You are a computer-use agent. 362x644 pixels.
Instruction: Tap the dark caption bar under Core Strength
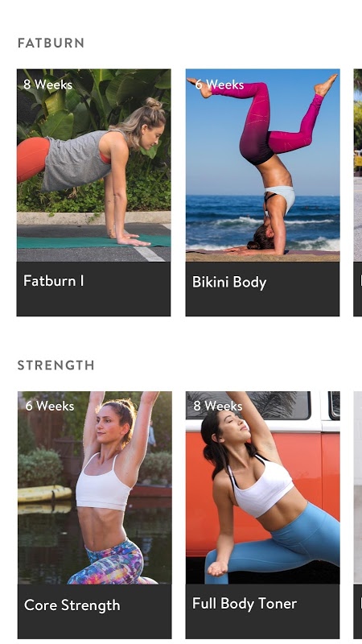click(x=94, y=612)
